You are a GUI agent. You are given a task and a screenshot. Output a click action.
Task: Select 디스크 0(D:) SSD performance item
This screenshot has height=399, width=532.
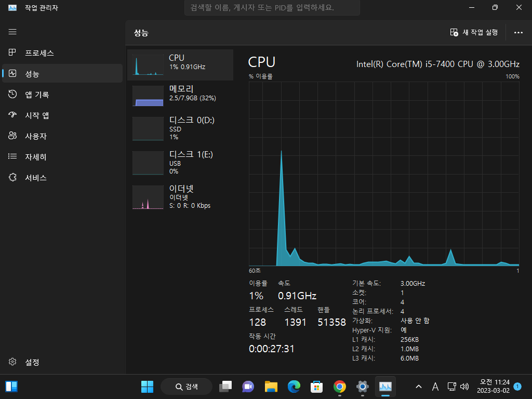pyautogui.click(x=180, y=128)
